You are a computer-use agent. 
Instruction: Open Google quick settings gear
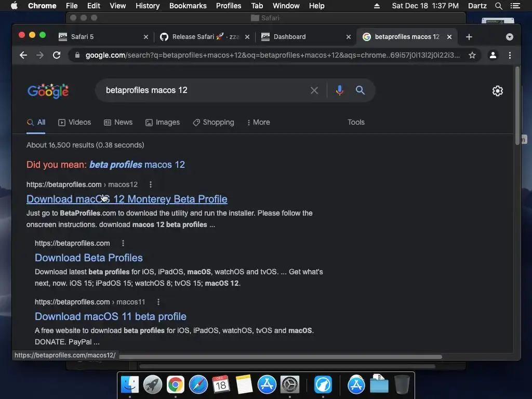(497, 90)
